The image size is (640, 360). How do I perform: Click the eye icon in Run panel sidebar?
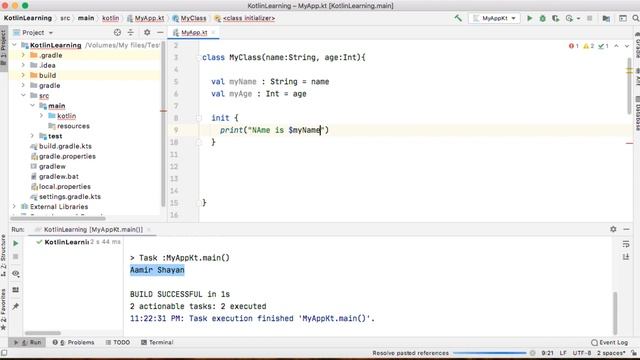[x=16, y=273]
